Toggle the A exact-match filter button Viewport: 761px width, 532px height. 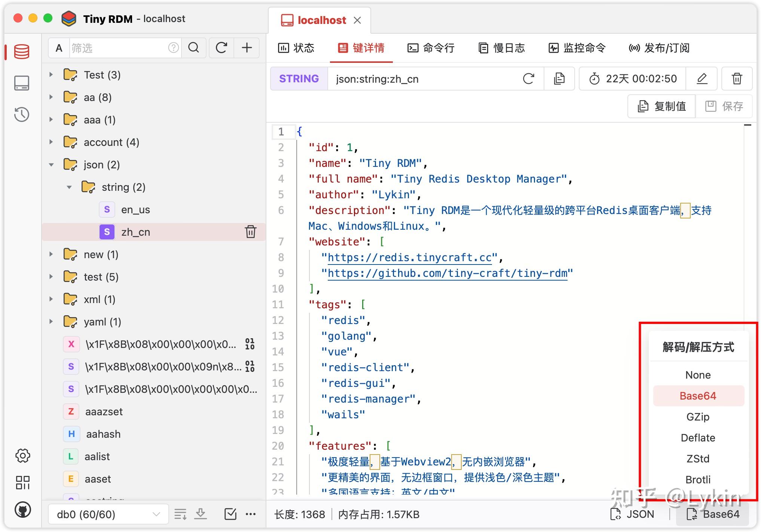tap(59, 48)
